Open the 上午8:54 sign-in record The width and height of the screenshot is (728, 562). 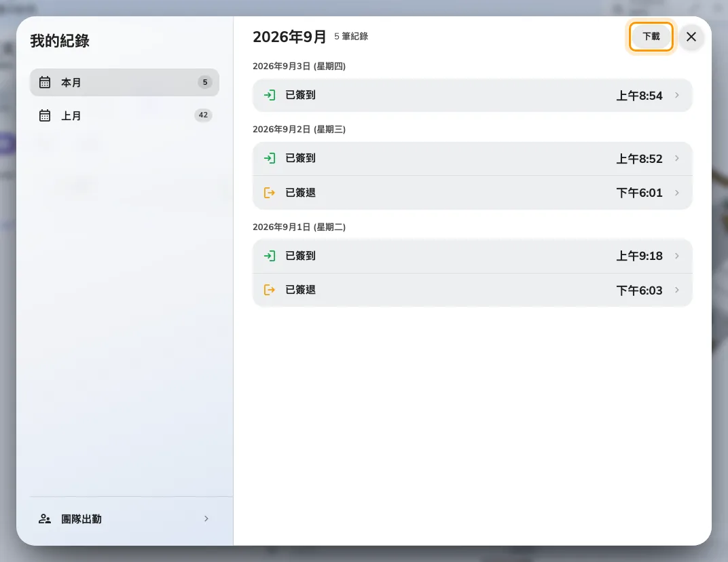tap(472, 95)
